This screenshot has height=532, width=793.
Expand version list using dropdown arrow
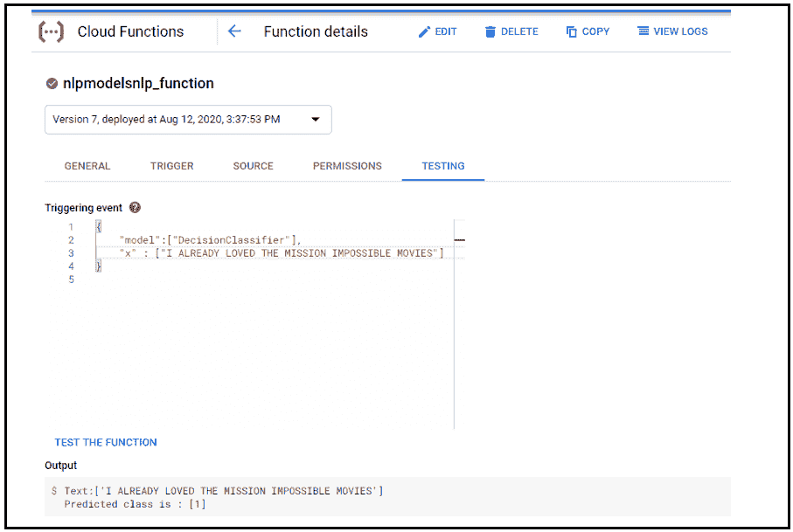(316, 120)
